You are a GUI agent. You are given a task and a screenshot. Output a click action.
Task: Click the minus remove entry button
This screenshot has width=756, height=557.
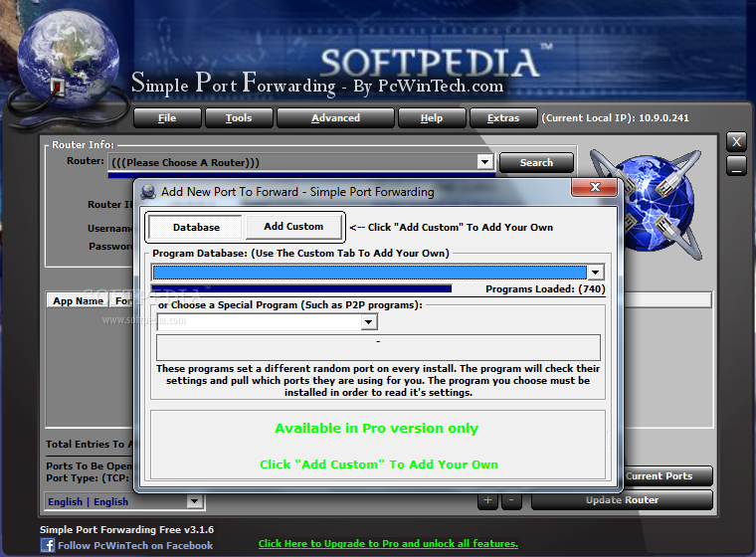[x=511, y=500]
